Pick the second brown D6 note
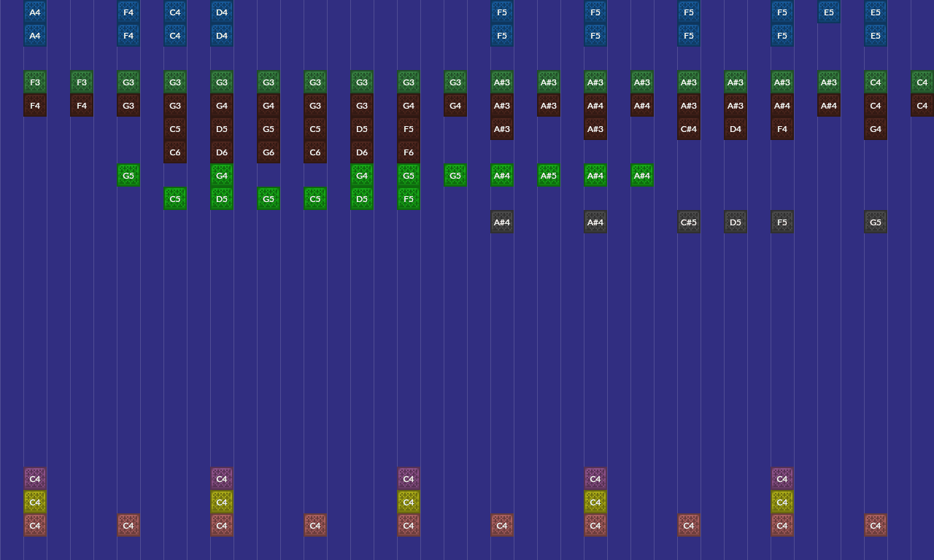The height and width of the screenshot is (560, 934). coord(362,152)
